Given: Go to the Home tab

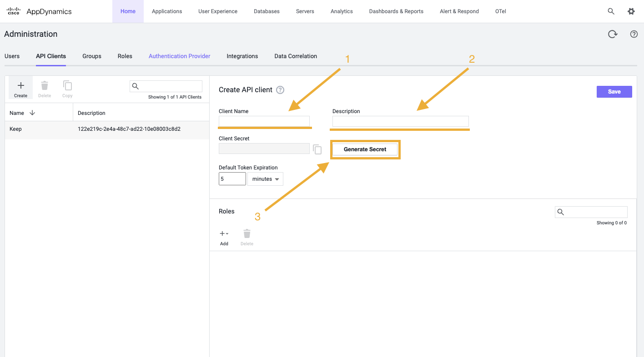Looking at the screenshot, I should [128, 11].
